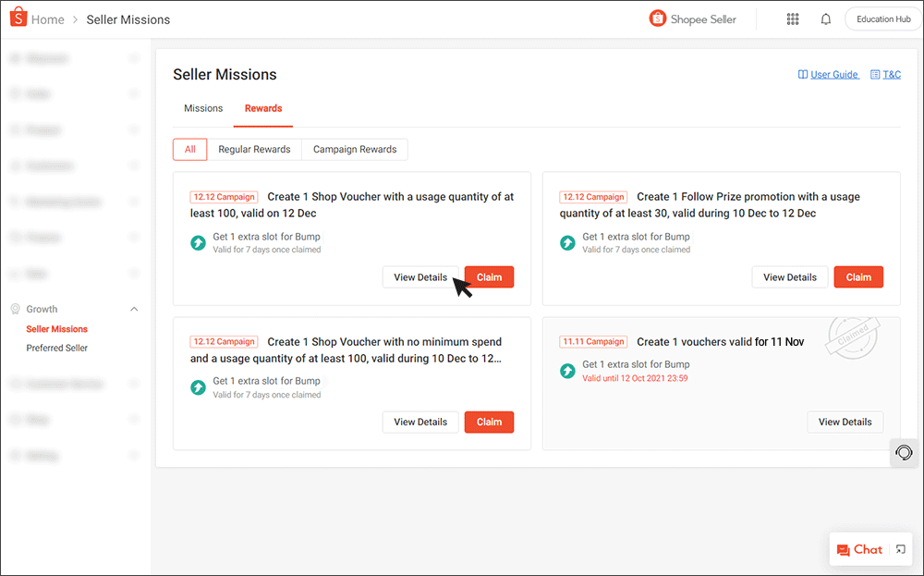The image size is (924, 576).
Task: Open the Education Hub button
Action: 884,19
